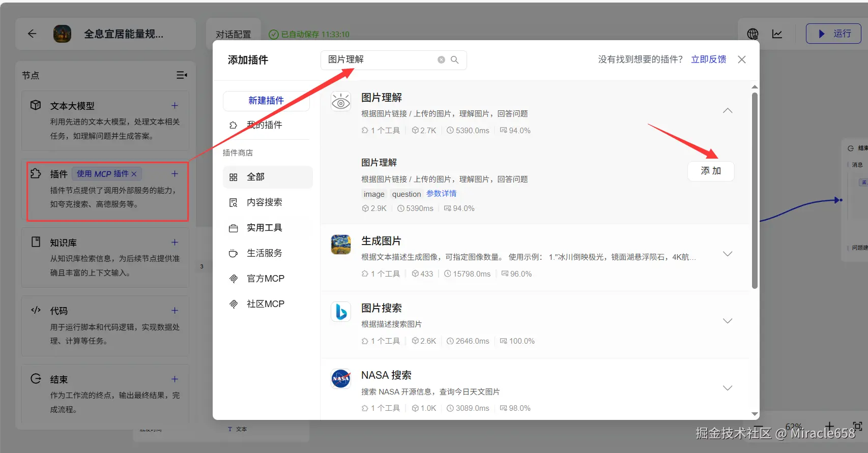This screenshot has height=453, width=868.
Task: Click the NASA 搜索 plugin logo
Action: point(341,379)
